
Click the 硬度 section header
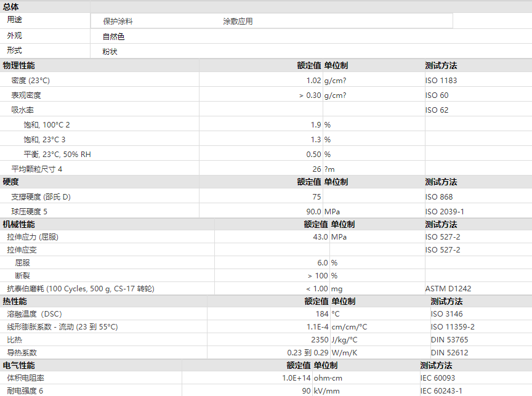[10, 182]
